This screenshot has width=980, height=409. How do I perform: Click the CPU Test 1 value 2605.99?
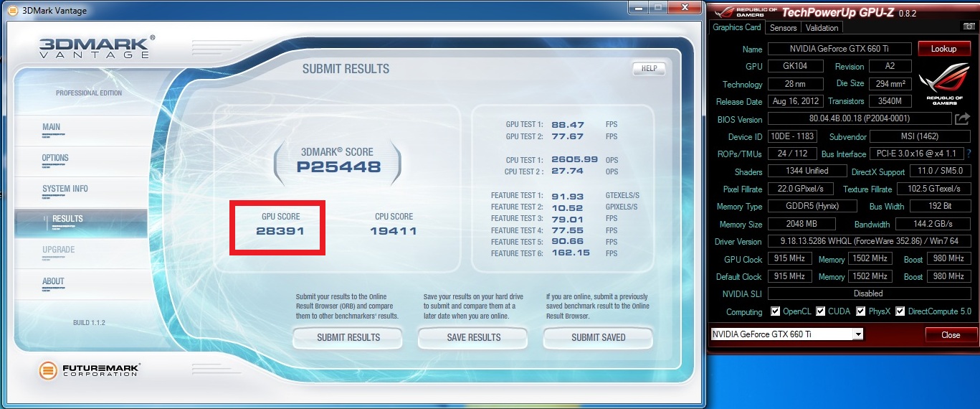click(x=574, y=160)
